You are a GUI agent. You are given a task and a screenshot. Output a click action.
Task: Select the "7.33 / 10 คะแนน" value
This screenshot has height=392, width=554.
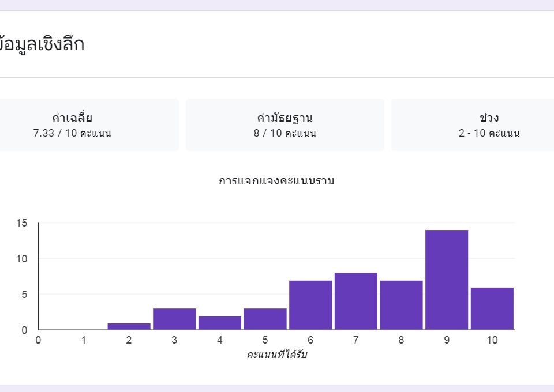click(x=72, y=133)
